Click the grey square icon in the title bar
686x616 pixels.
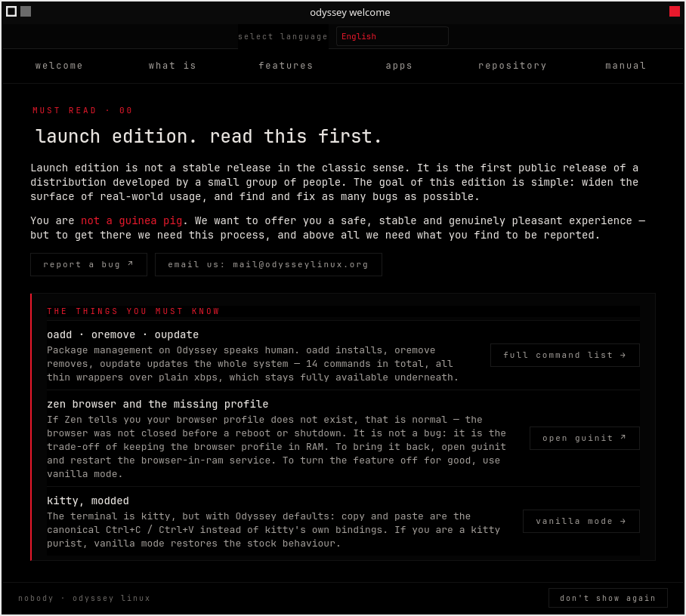pyautogui.click(x=26, y=11)
